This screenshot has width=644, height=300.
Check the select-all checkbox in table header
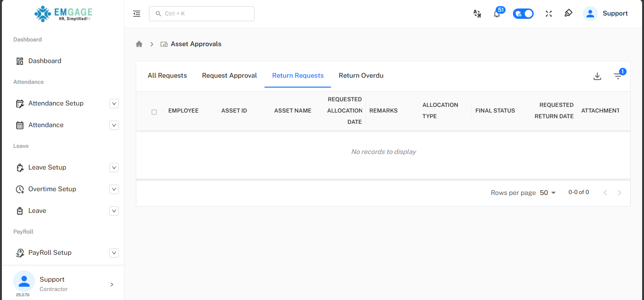coord(154,112)
